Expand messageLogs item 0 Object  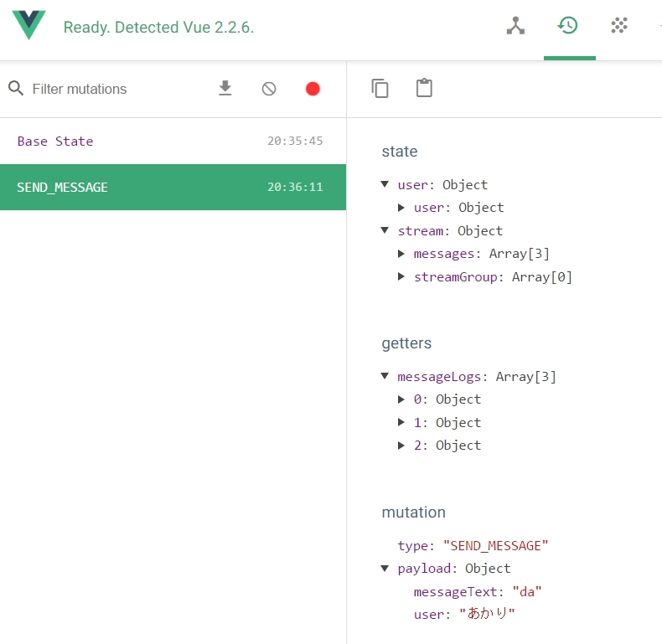tap(401, 399)
